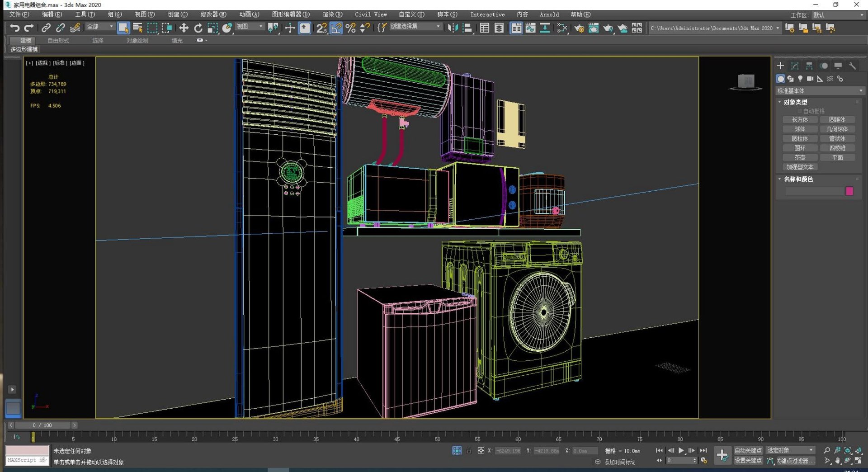Toggle 自动关键点 auto key mode
This screenshot has width=868, height=472.
point(748,450)
